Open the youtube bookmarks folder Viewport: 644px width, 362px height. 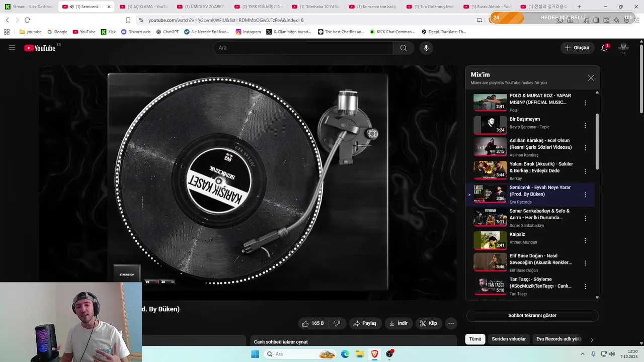click(x=30, y=32)
